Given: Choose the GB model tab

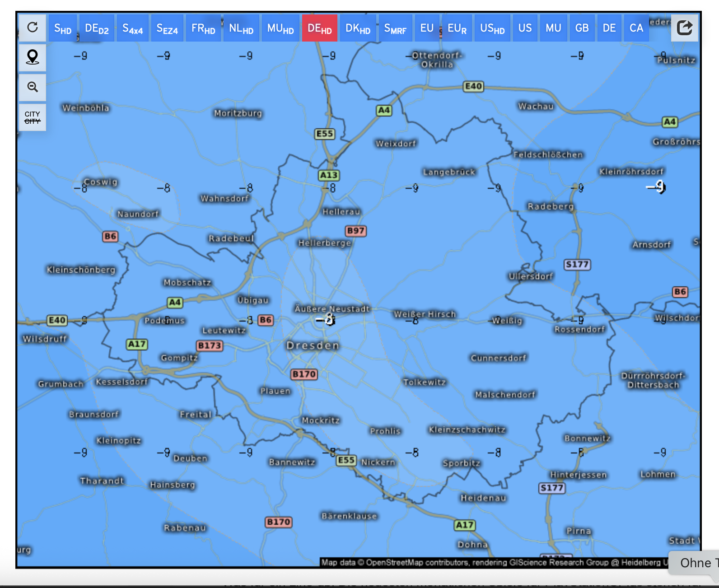Looking at the screenshot, I should (x=582, y=28).
